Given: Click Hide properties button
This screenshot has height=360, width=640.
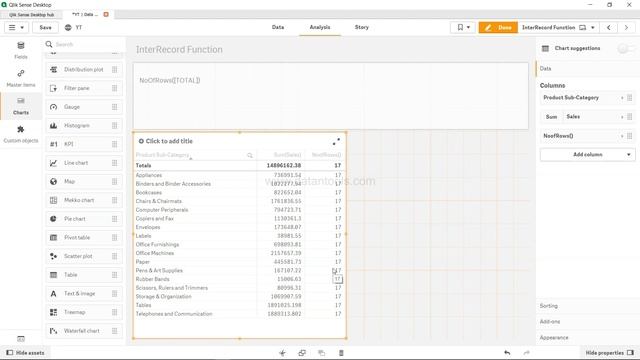Looking at the screenshot, I should click(609, 353).
